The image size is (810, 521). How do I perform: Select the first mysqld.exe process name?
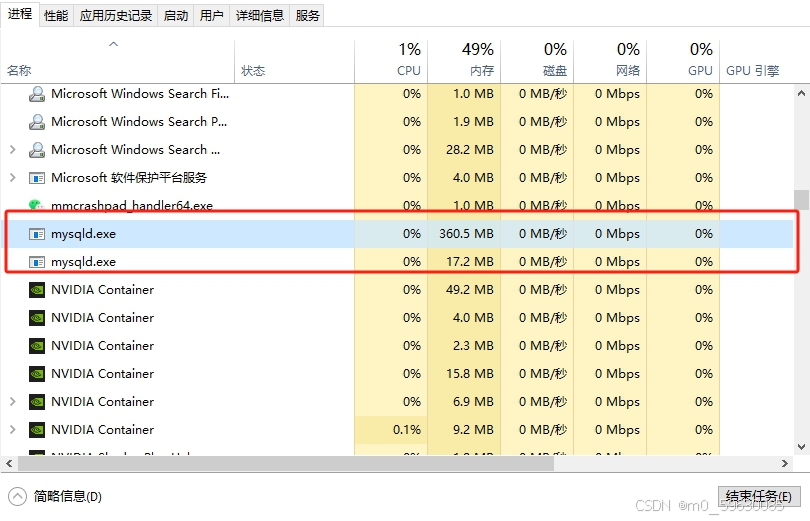pyautogui.click(x=83, y=234)
